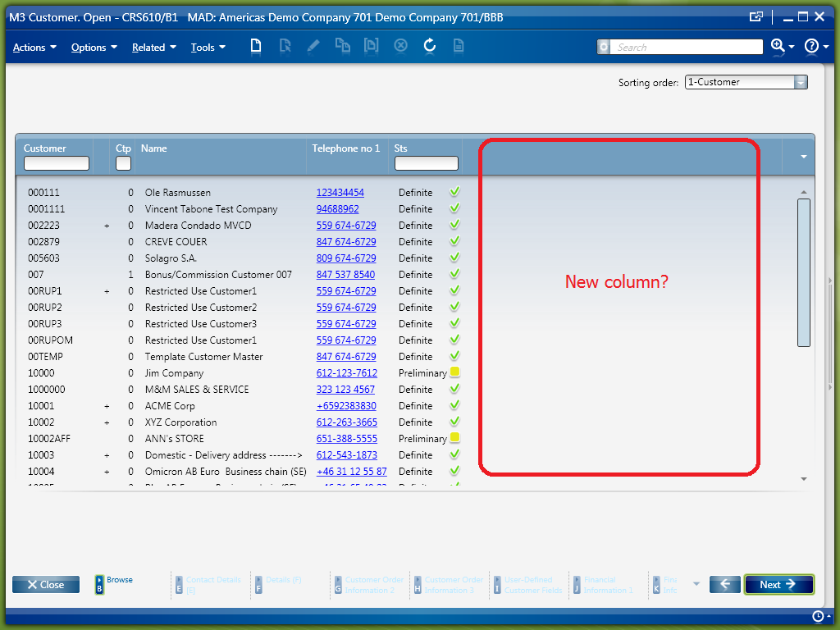840x630 pixels.
Task: Click the Next button
Action: click(x=778, y=584)
